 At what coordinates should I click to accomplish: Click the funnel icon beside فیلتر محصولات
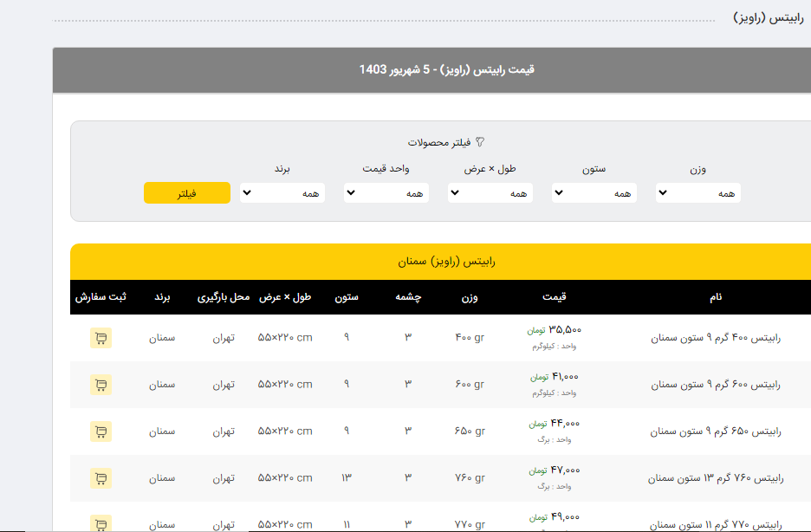pos(480,142)
